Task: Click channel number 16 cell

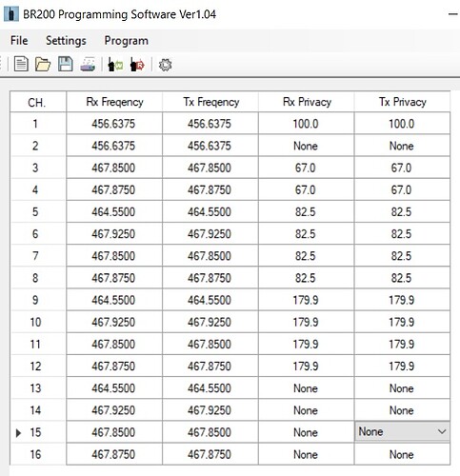Action: point(38,454)
